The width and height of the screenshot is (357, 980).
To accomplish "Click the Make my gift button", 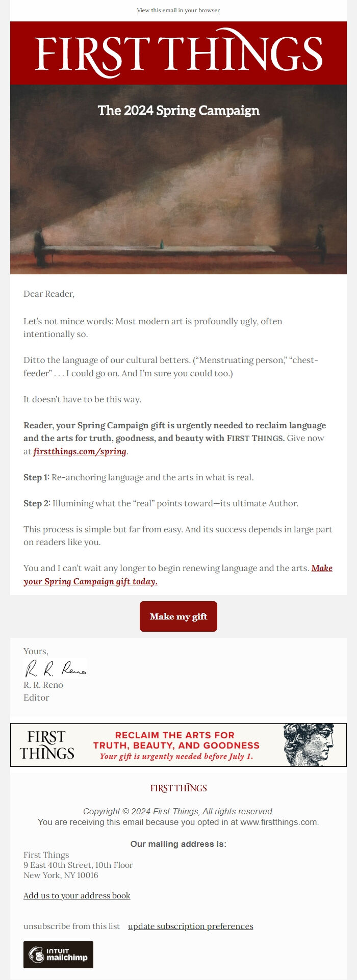I will click(x=178, y=616).
